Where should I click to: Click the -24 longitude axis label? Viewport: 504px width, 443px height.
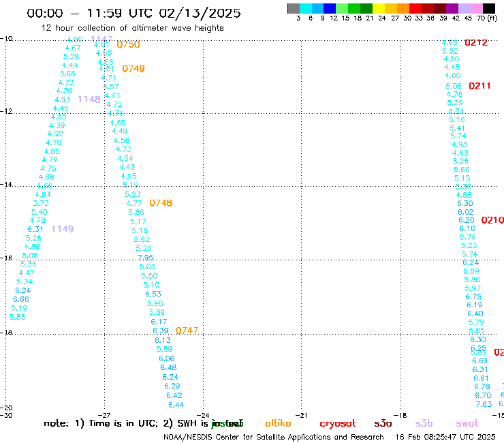[203, 415]
